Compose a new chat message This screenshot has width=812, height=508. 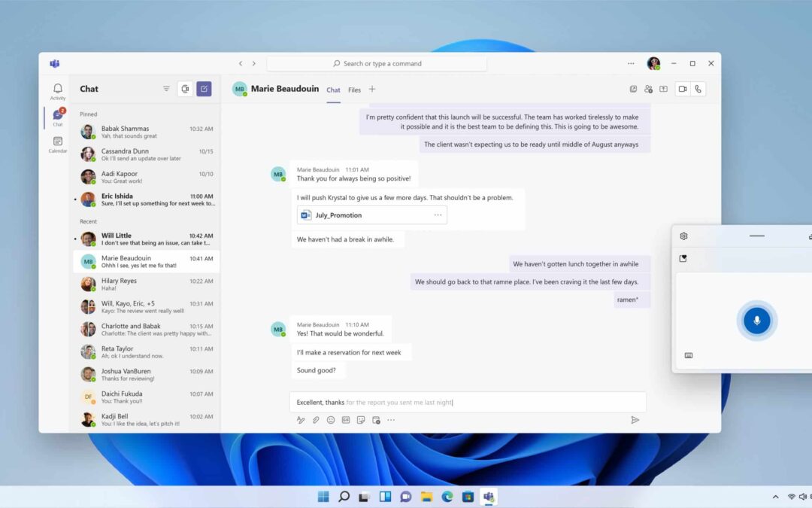pos(204,89)
